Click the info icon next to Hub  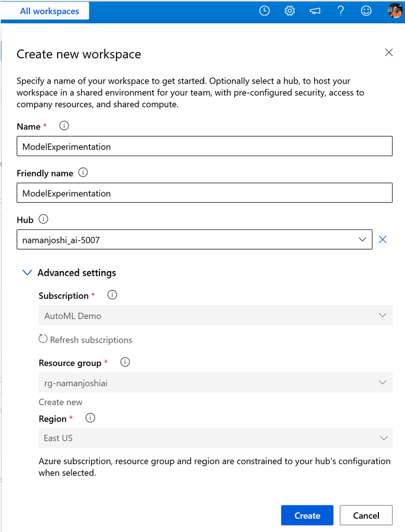44,219
